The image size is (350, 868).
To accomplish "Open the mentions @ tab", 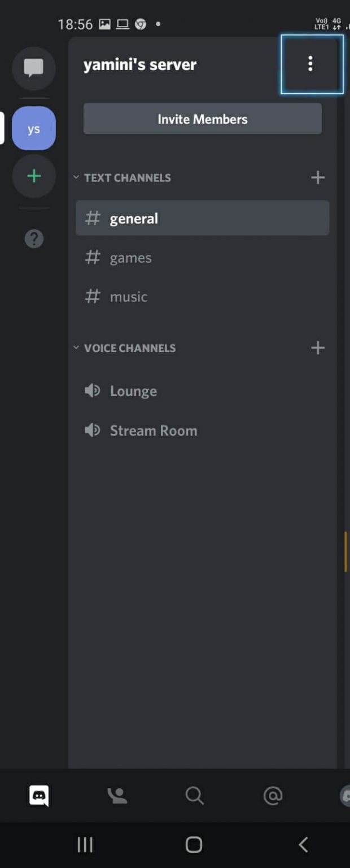I will tap(273, 796).
